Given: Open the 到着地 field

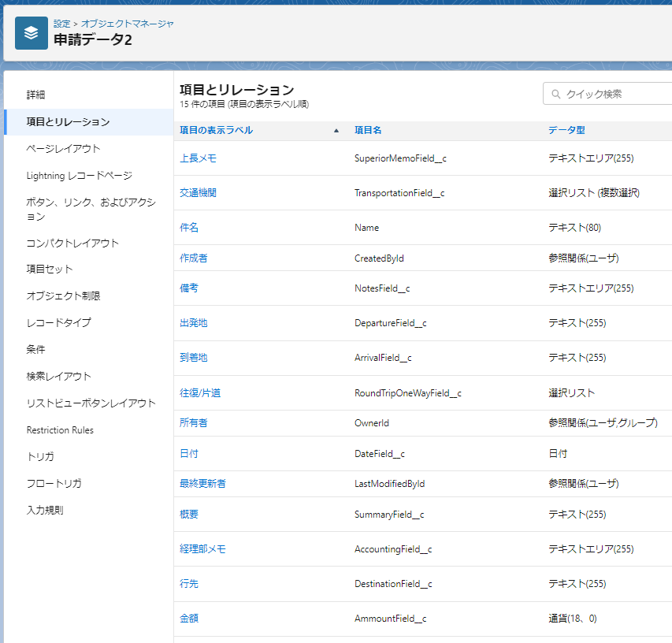Looking at the screenshot, I should pyautogui.click(x=193, y=358).
